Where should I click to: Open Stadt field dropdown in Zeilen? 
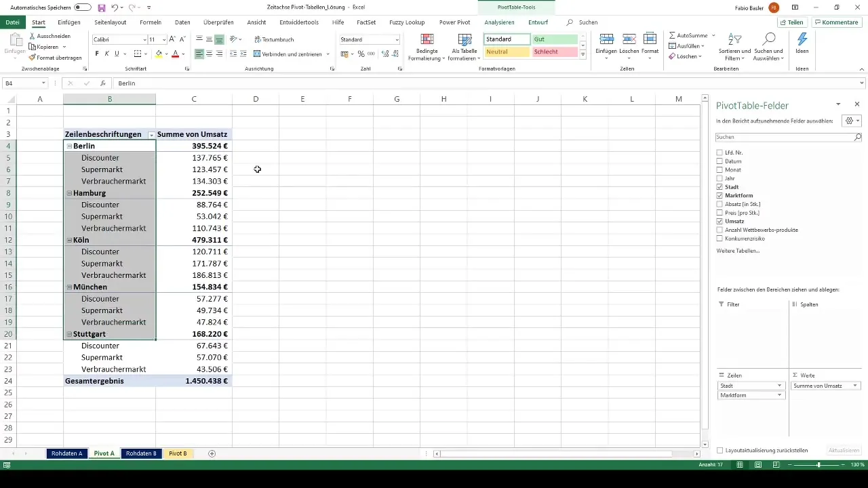pyautogui.click(x=780, y=386)
